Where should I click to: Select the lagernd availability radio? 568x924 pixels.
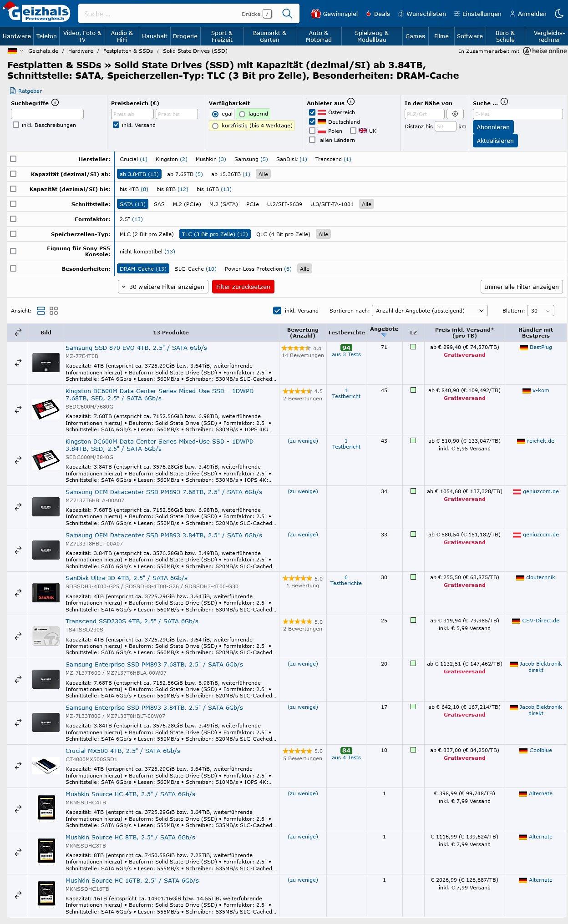[242, 114]
